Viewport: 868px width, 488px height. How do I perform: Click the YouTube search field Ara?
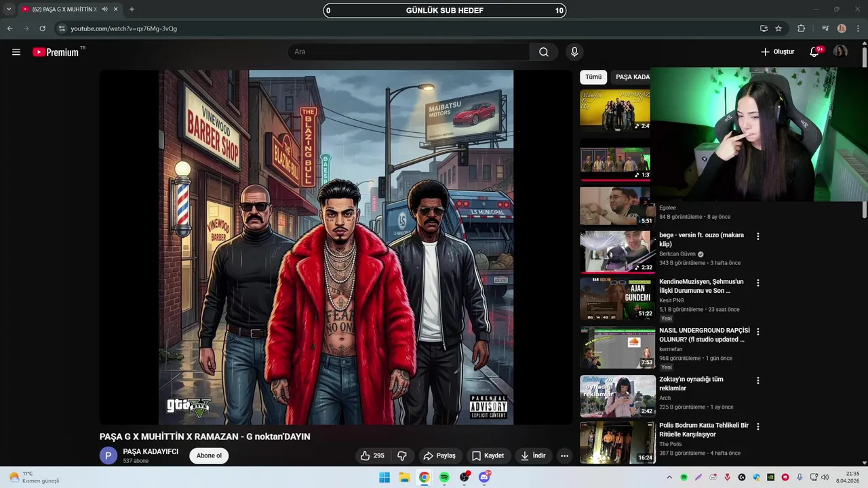point(409,52)
